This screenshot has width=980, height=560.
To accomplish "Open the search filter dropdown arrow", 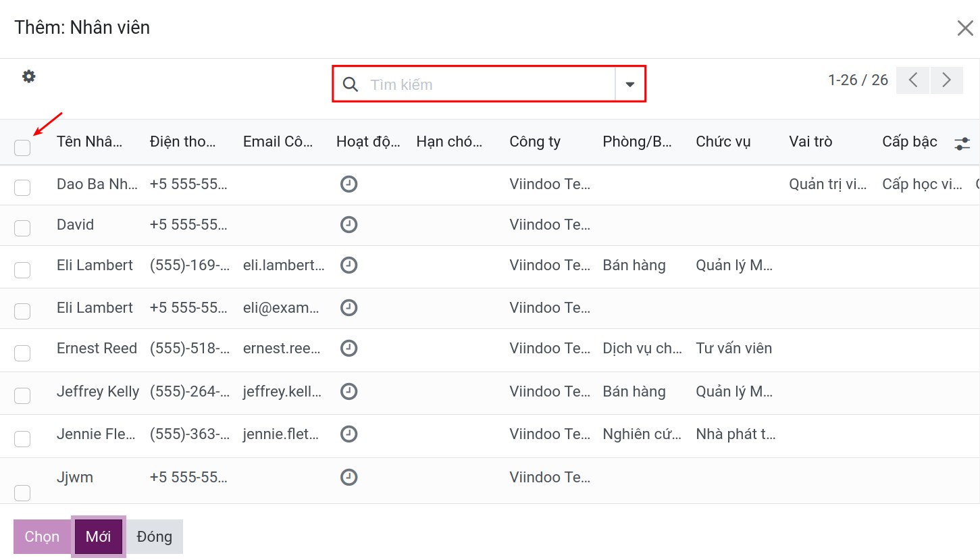I will (x=629, y=84).
